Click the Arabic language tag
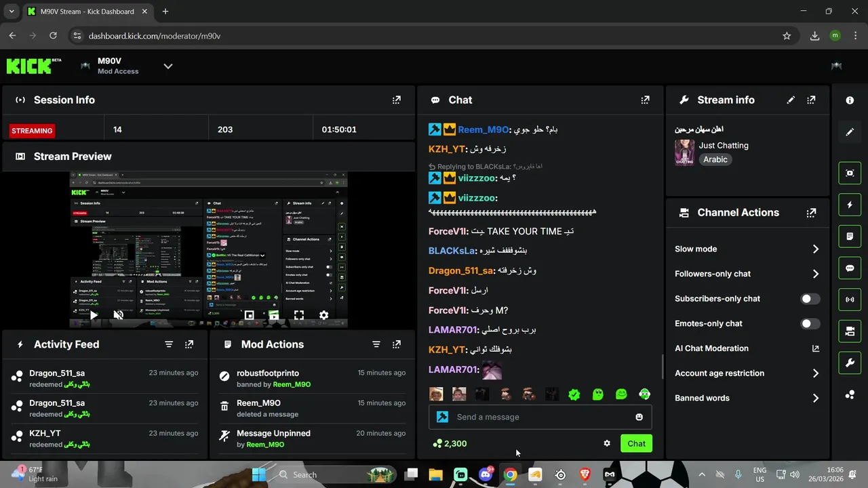 pyautogui.click(x=715, y=160)
